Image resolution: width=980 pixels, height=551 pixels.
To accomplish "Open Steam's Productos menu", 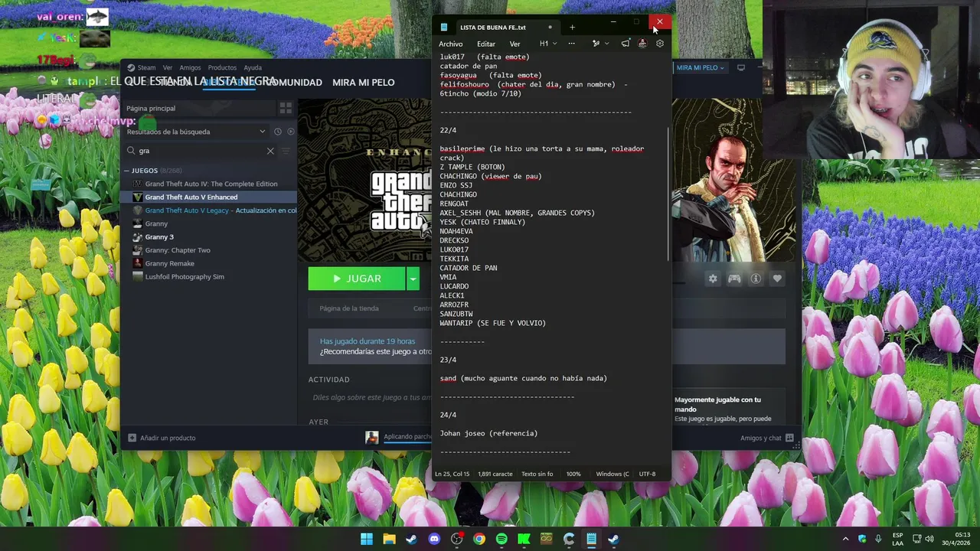I will (222, 67).
